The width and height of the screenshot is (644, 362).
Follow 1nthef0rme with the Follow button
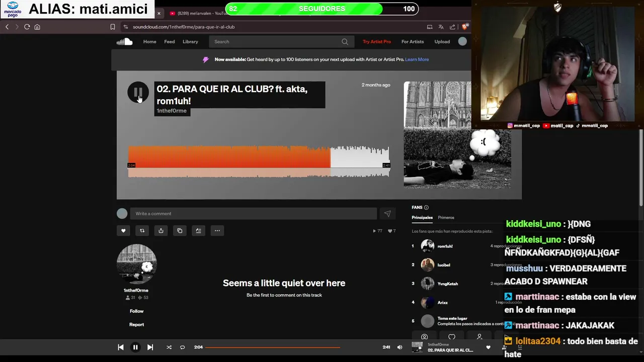[x=136, y=311]
